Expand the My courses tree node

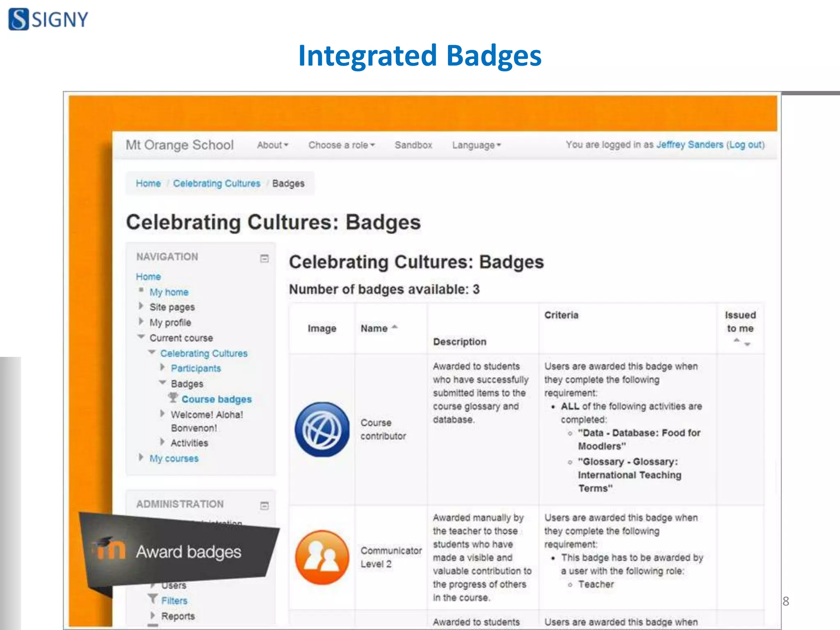pyautogui.click(x=141, y=457)
